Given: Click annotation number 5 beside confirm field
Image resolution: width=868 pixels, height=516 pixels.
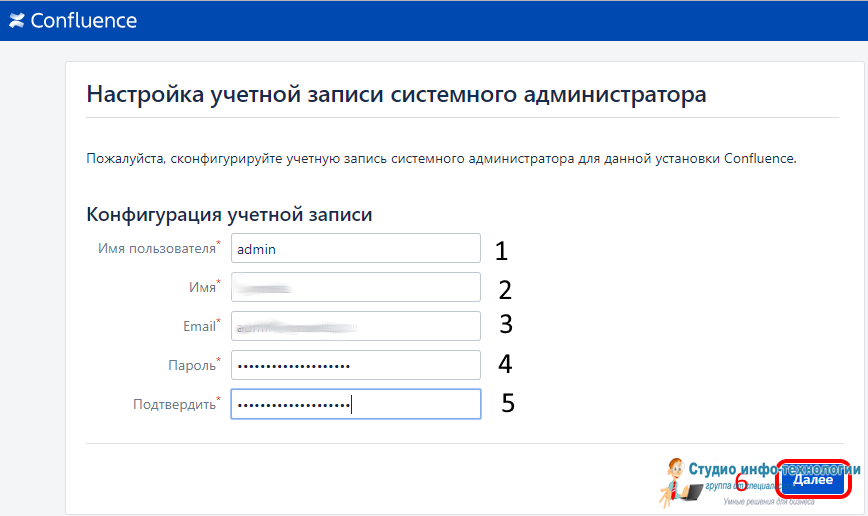Looking at the screenshot, I should click(508, 403).
